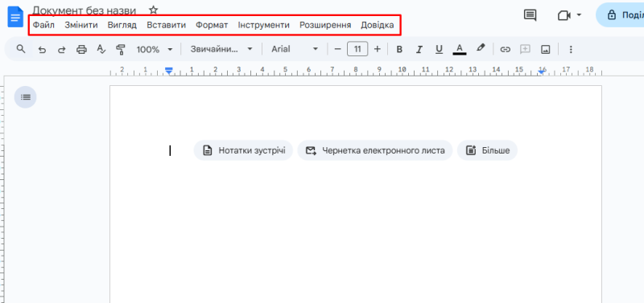Image resolution: width=644 pixels, height=303 pixels.
Task: Select the paint format roller
Action: click(120, 50)
